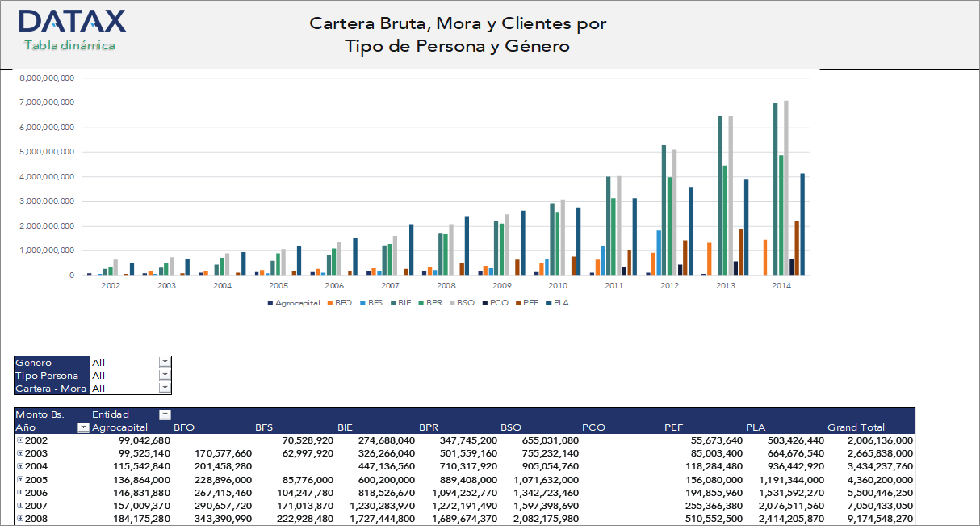This screenshot has height=526, width=980.
Task: Expand the 2004 row group
Action: [x=19, y=466]
